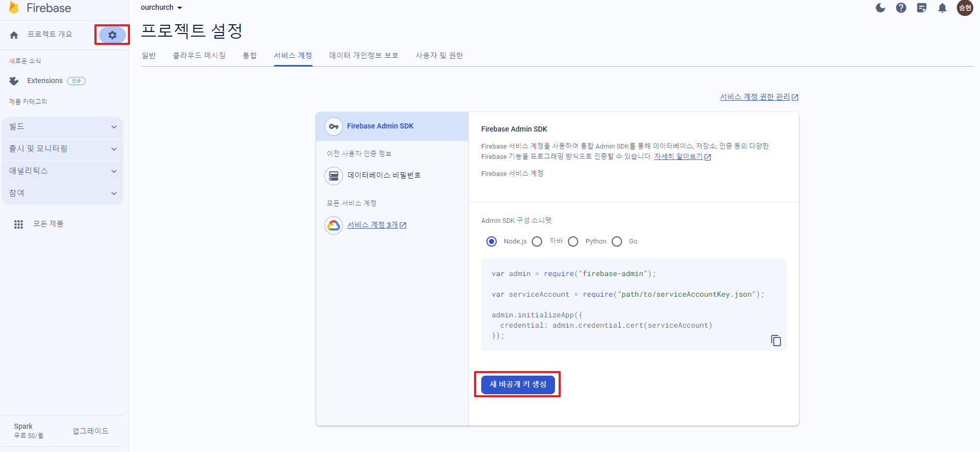The image size is (980, 452).
Task: Select the Go radio button
Action: 617,241
